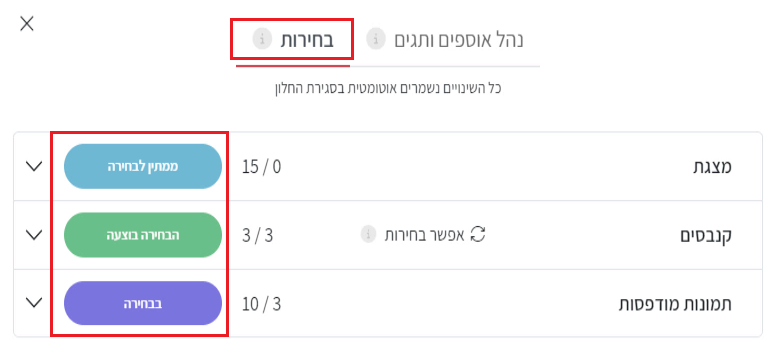Select the תמונות מודפסות row title

[675, 304]
